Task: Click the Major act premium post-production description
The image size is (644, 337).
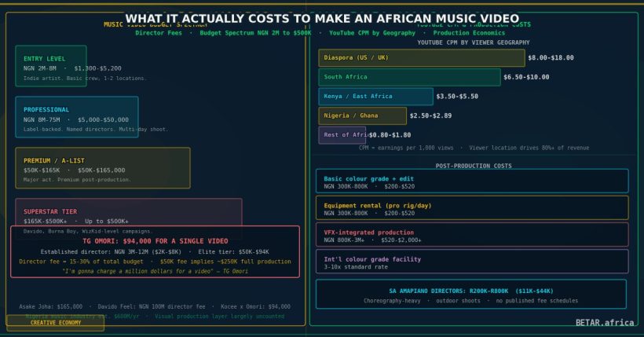Action: [77, 180]
